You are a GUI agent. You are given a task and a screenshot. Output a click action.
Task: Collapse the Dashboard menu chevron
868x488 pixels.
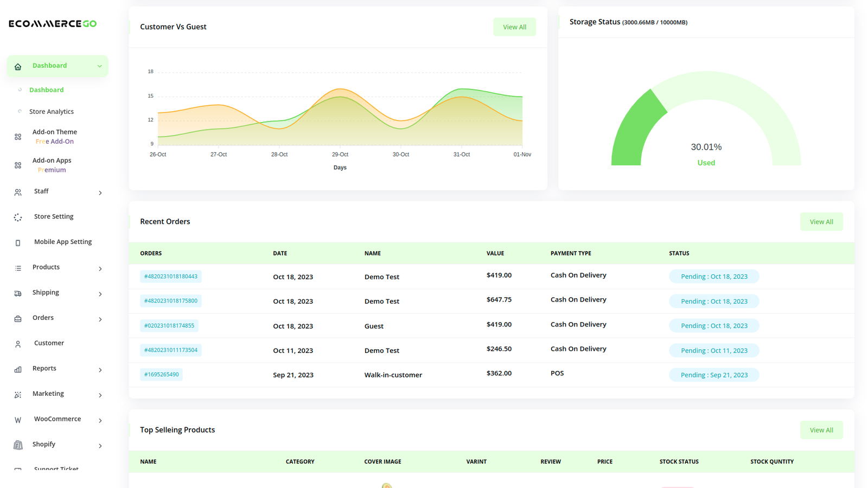point(100,66)
